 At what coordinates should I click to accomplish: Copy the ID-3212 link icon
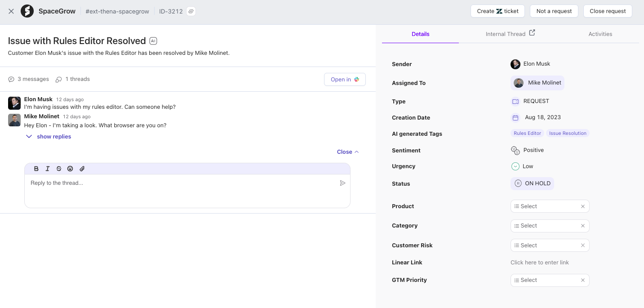191,11
